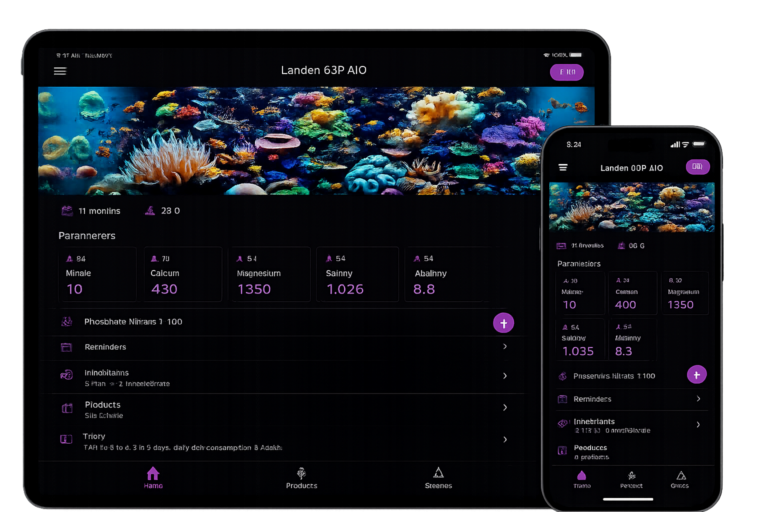Open the 1.035 salinity card on the phone
Screen dimensions: 768x512
[x=580, y=340]
